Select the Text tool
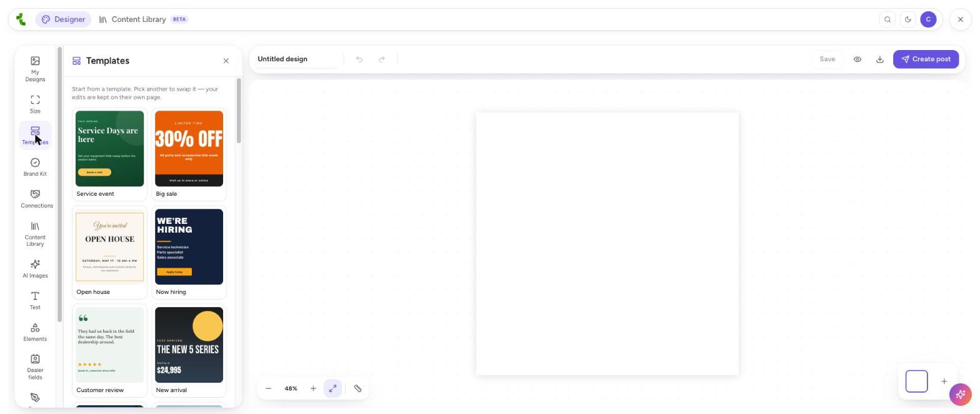The width and height of the screenshot is (980, 414). coord(35,300)
